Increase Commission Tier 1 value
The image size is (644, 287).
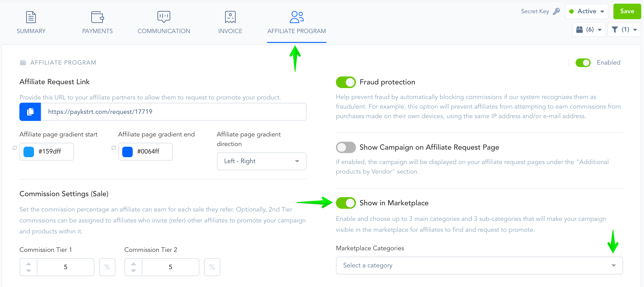(29, 264)
